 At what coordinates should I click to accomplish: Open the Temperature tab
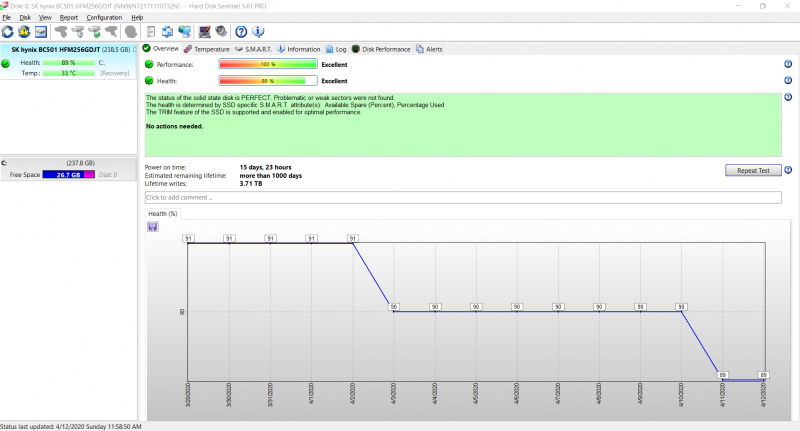coord(206,48)
